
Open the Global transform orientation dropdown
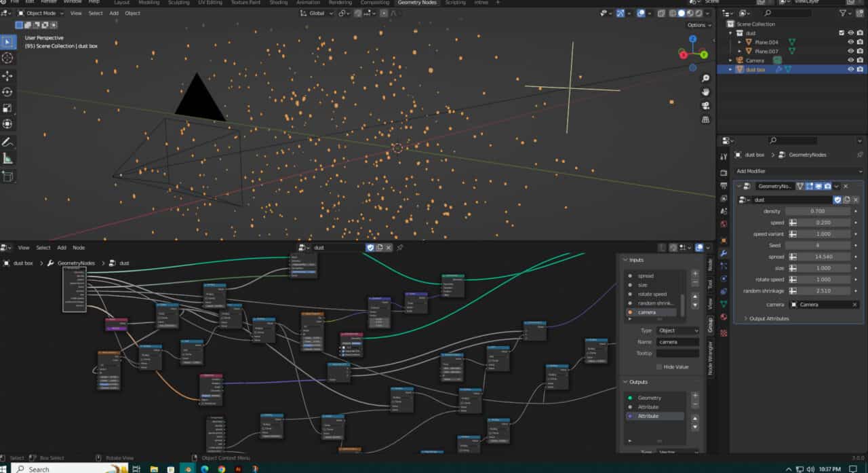[x=317, y=13]
